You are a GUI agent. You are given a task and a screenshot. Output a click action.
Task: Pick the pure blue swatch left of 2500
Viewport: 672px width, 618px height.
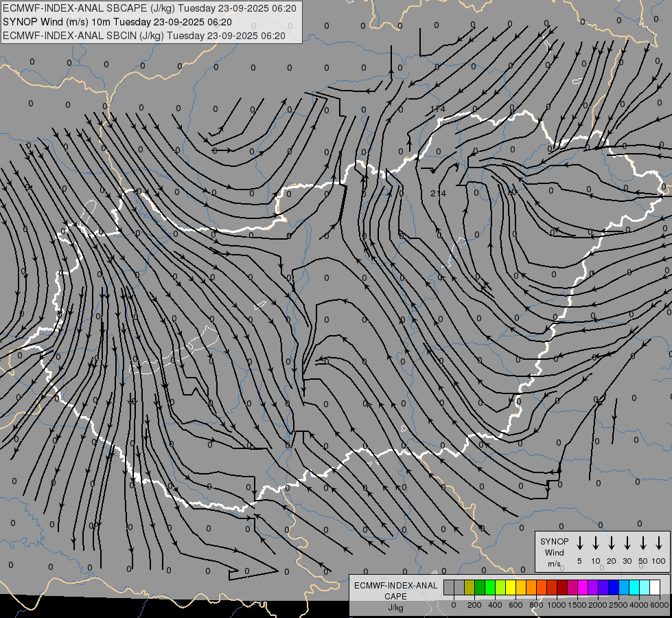(613, 587)
